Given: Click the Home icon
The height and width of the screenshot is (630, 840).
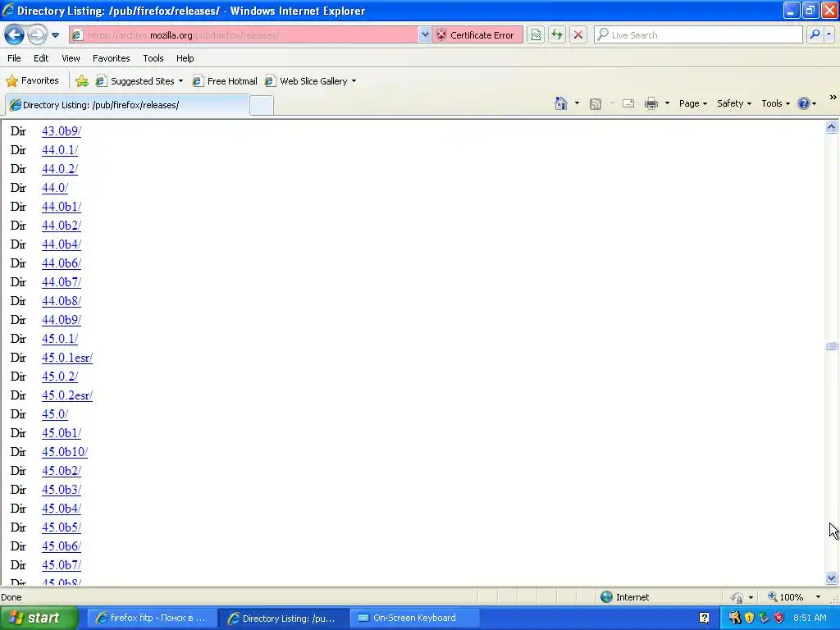Looking at the screenshot, I should pyautogui.click(x=561, y=103).
